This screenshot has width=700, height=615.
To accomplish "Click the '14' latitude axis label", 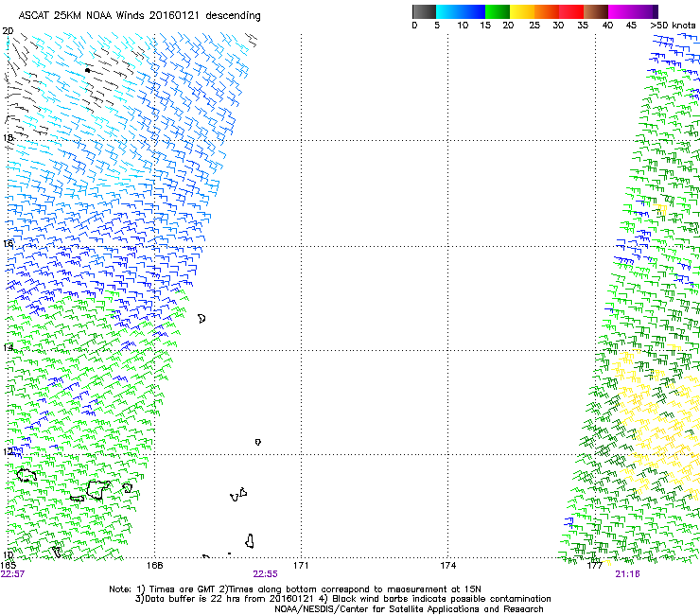I will 8,347.
